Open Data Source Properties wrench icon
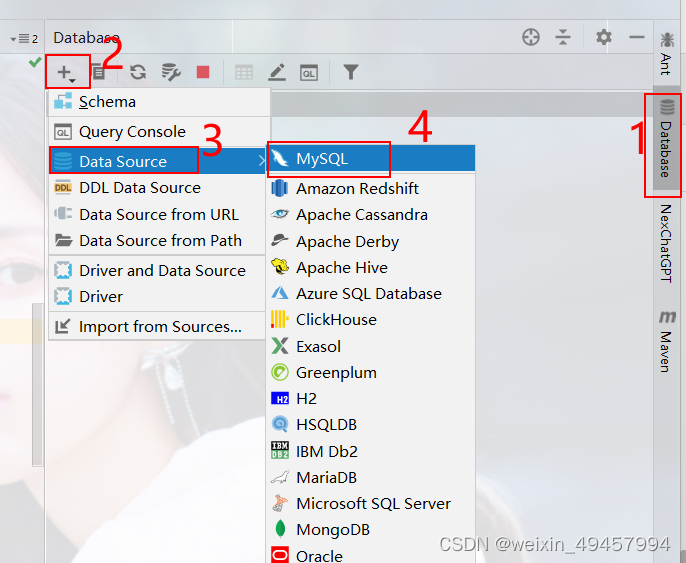Image resolution: width=686 pixels, height=563 pixels. click(x=171, y=72)
